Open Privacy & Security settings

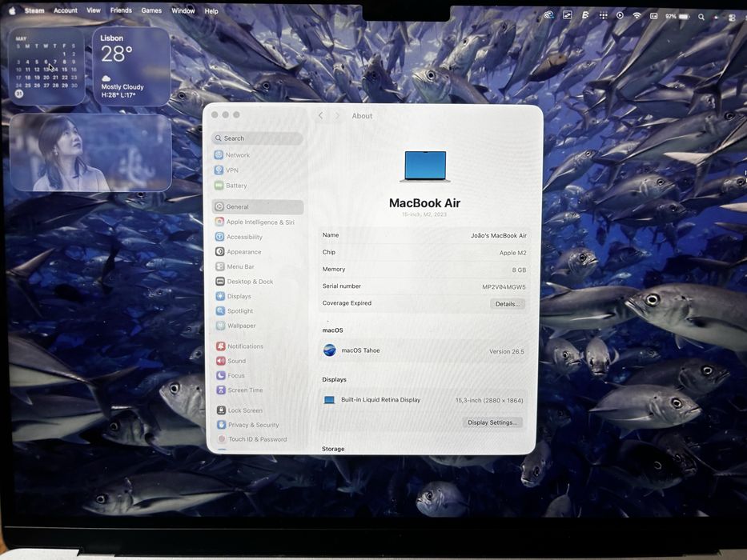(247, 425)
